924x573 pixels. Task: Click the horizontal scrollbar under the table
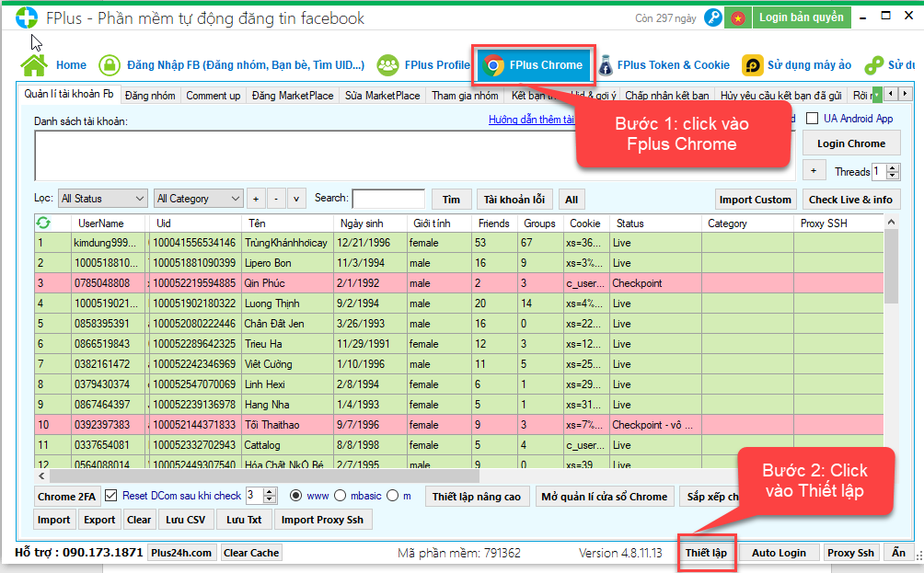[x=265, y=476]
